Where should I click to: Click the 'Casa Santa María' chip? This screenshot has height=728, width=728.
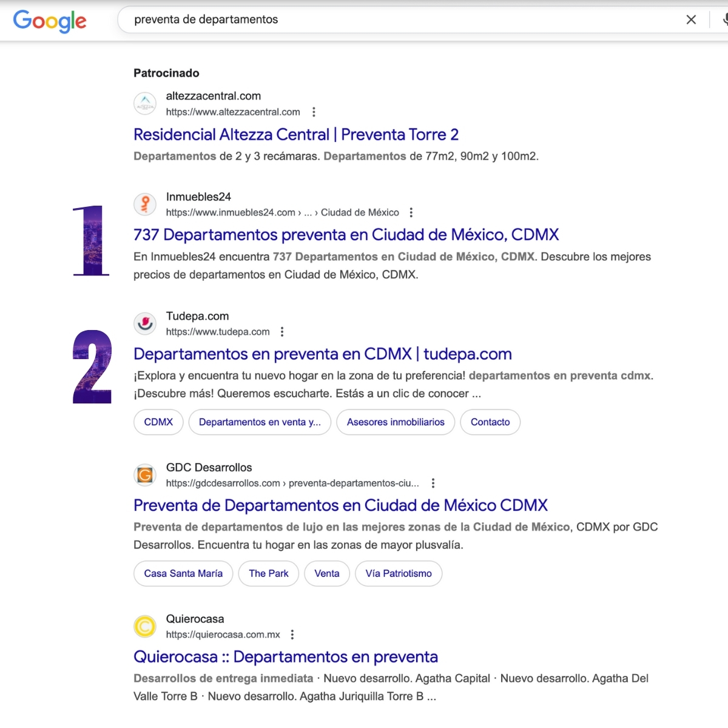tap(183, 574)
